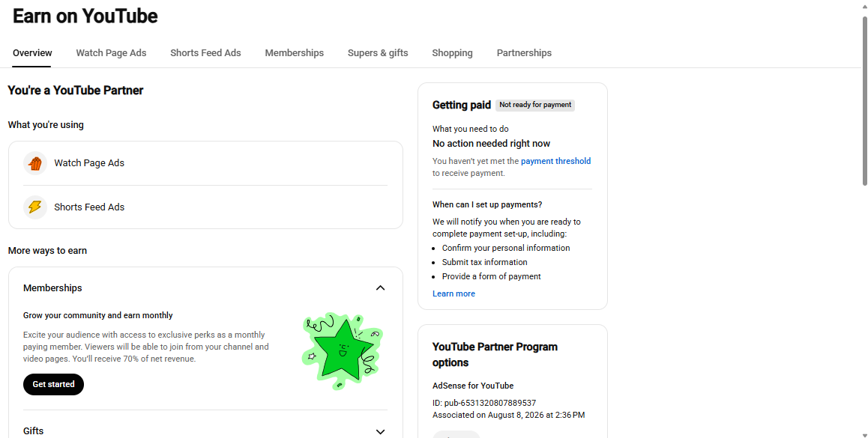Click 'No action needed right now' text
868x438 pixels.
[x=491, y=144]
